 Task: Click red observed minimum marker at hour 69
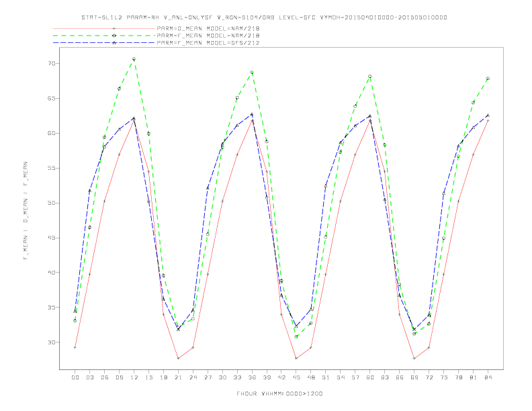click(x=414, y=359)
